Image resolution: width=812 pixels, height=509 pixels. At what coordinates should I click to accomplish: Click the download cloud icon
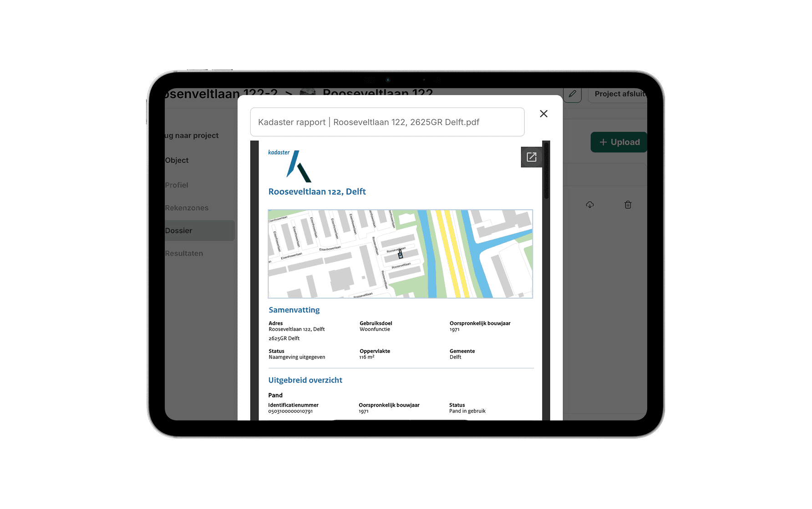(x=590, y=205)
